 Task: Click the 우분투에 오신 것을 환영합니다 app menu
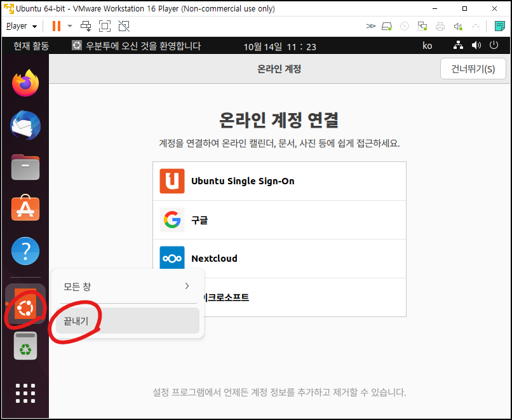point(136,46)
